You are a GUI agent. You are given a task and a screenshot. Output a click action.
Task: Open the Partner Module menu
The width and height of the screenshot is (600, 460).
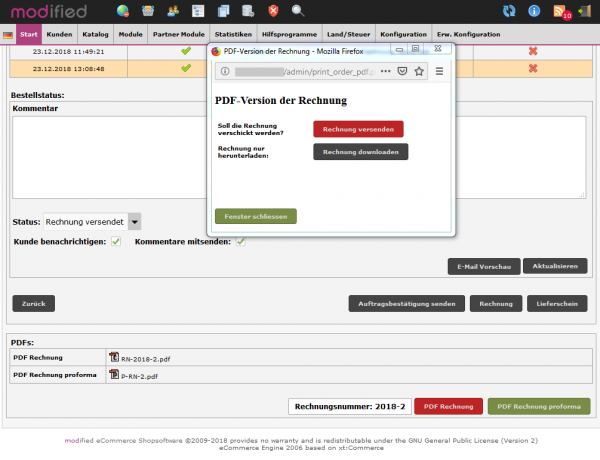(x=179, y=34)
